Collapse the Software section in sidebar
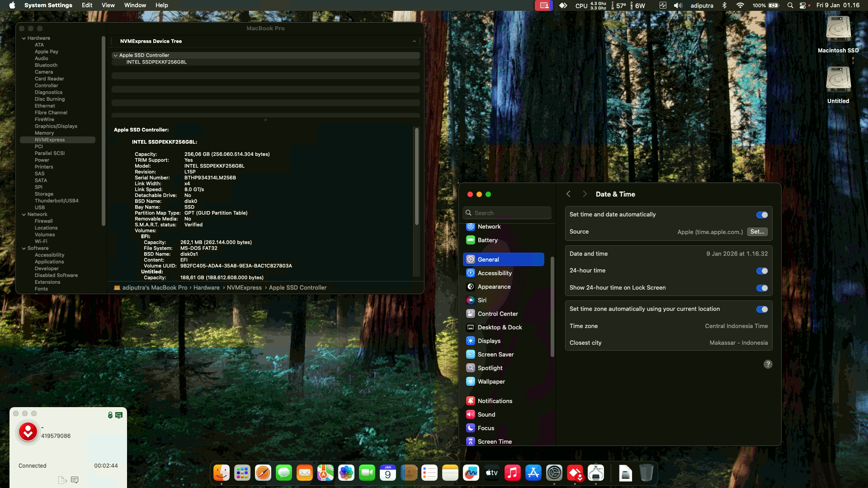 [24, 249]
